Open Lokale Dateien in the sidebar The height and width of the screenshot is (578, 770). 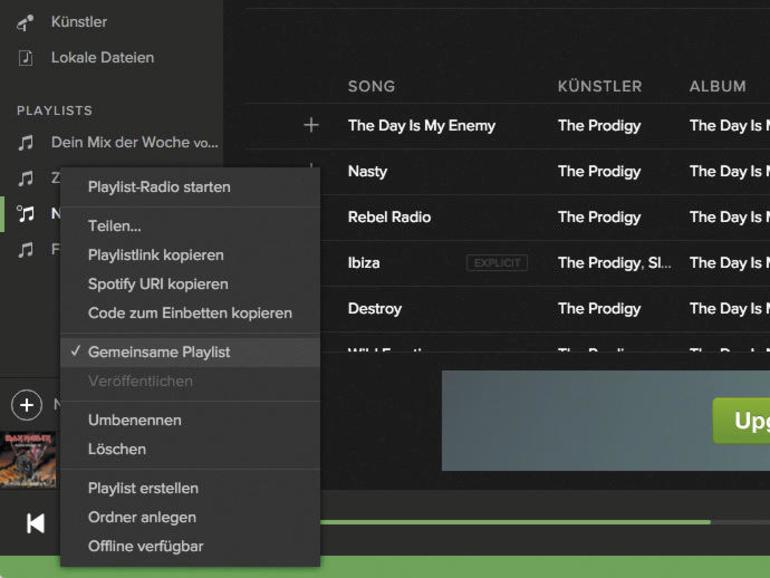click(x=102, y=57)
